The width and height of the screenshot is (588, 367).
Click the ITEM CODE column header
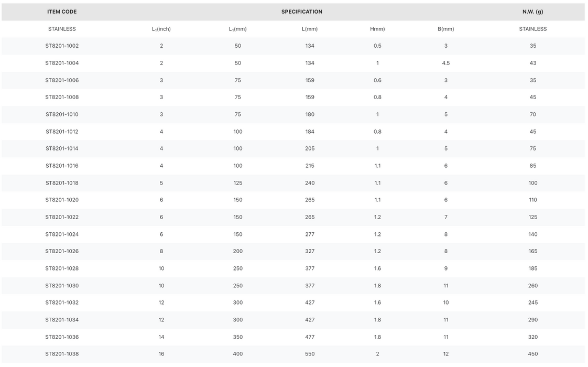pyautogui.click(x=62, y=12)
